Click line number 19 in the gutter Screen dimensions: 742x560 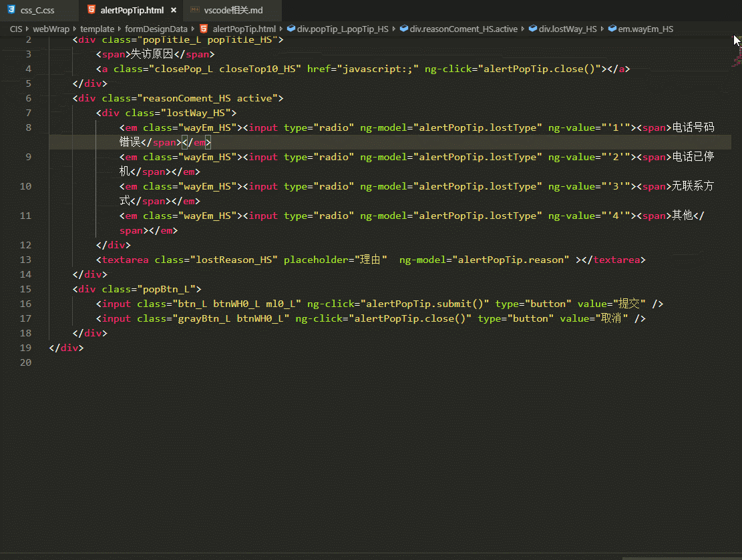pos(25,347)
